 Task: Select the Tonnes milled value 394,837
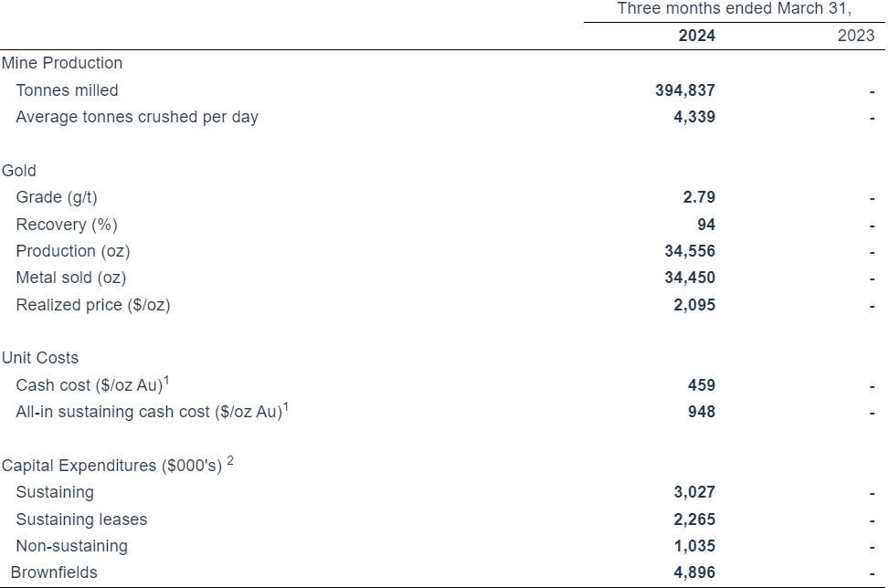[685, 90]
